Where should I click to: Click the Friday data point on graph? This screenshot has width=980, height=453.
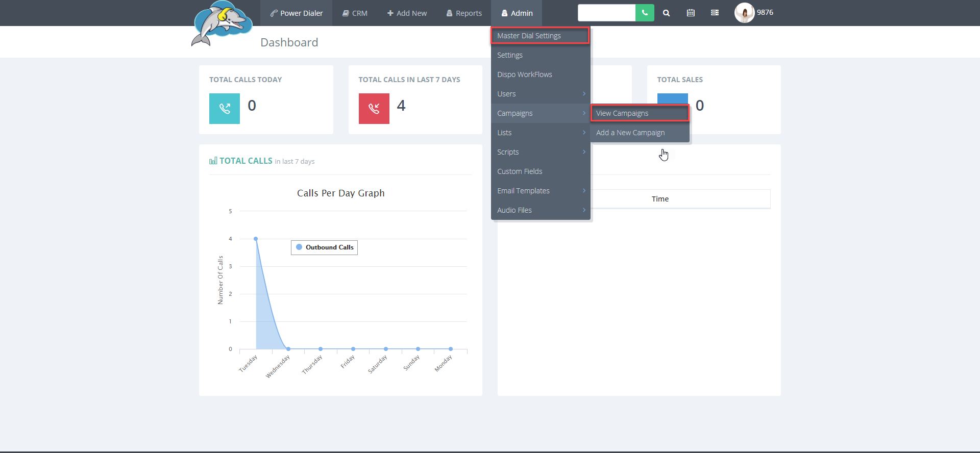353,349
